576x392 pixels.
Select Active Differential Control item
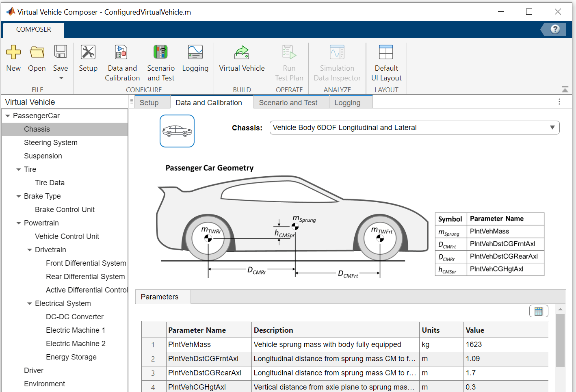[x=87, y=290]
